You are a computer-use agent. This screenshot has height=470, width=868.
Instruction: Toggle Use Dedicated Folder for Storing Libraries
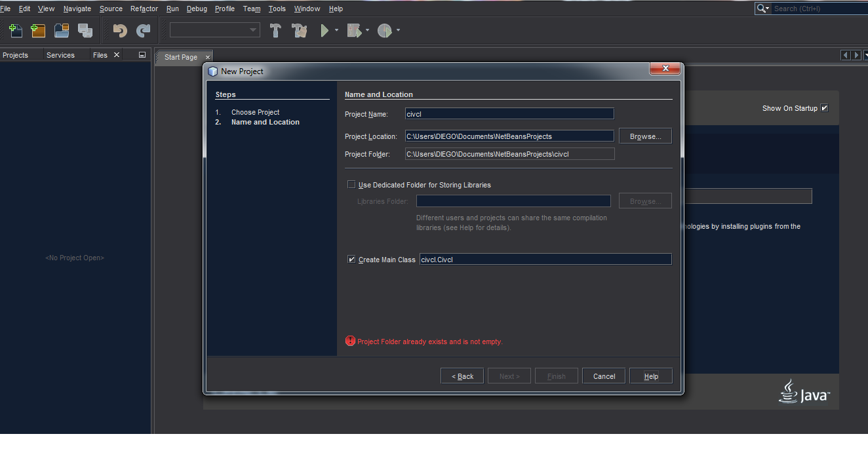click(x=351, y=185)
